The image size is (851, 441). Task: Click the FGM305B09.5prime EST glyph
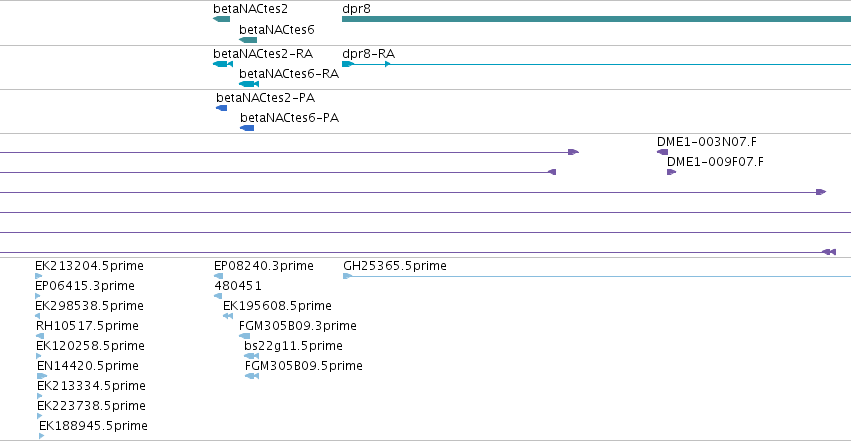pyautogui.click(x=252, y=376)
